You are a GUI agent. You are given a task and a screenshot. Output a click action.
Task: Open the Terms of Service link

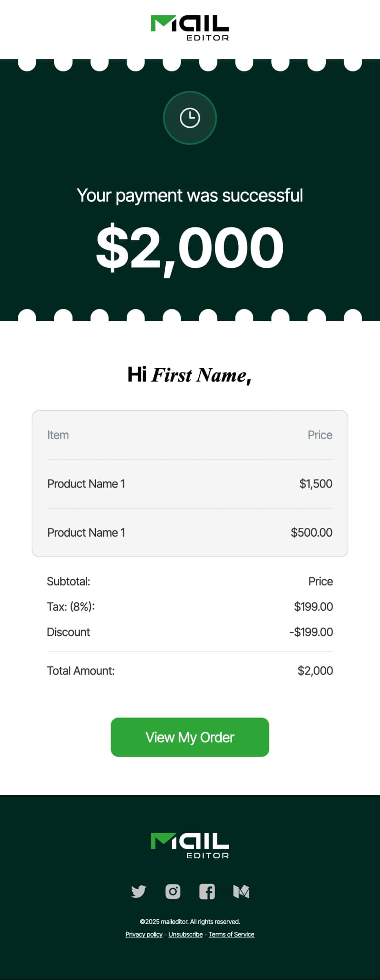tap(231, 934)
